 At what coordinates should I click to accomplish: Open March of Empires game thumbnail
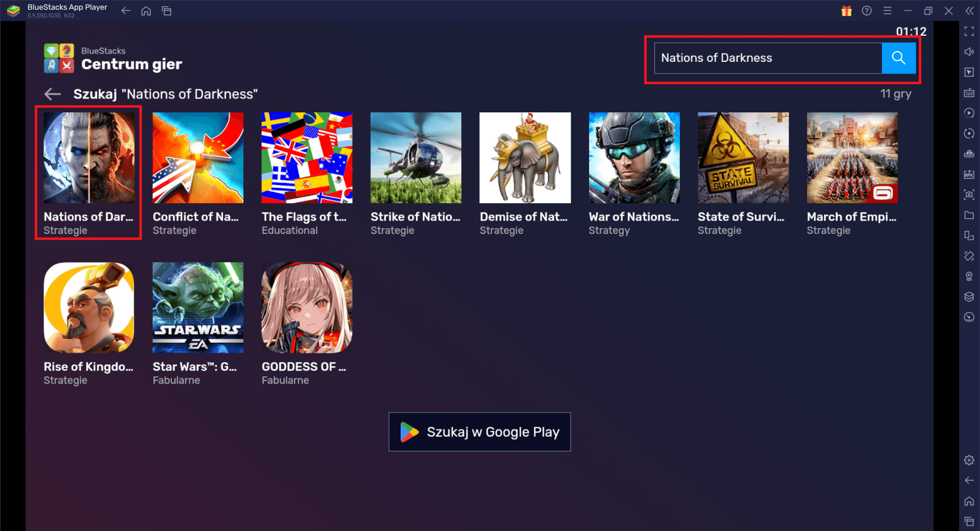click(852, 158)
